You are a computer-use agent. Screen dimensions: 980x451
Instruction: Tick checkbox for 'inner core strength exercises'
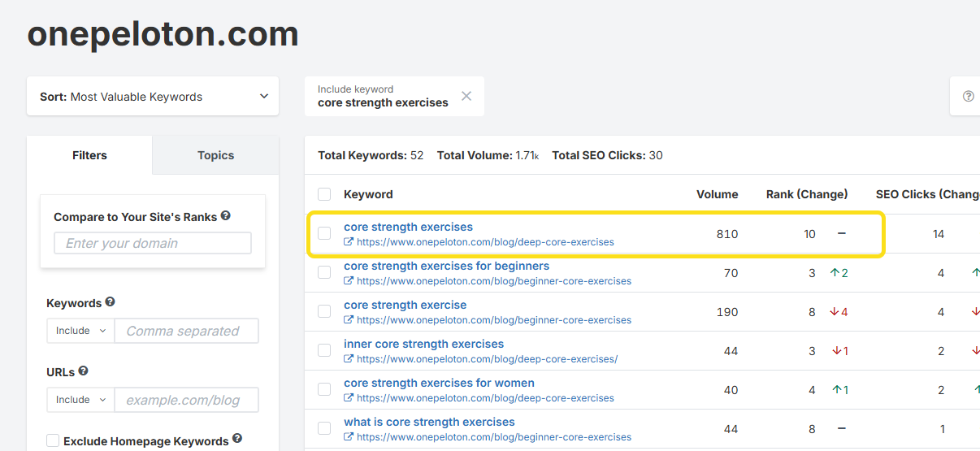coord(324,350)
